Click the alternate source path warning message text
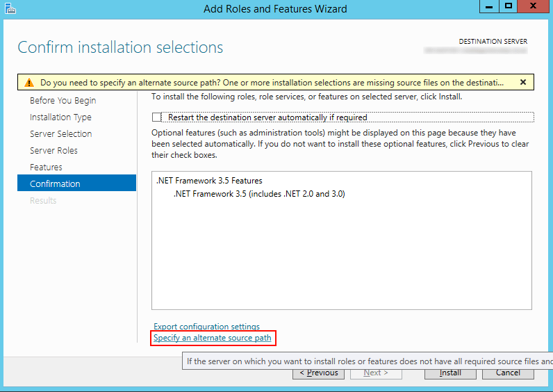 click(x=271, y=82)
